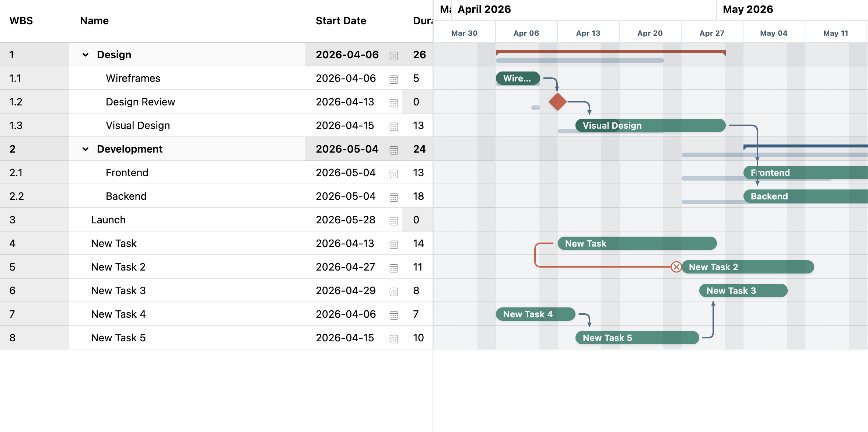Collapse the Design group

point(85,55)
